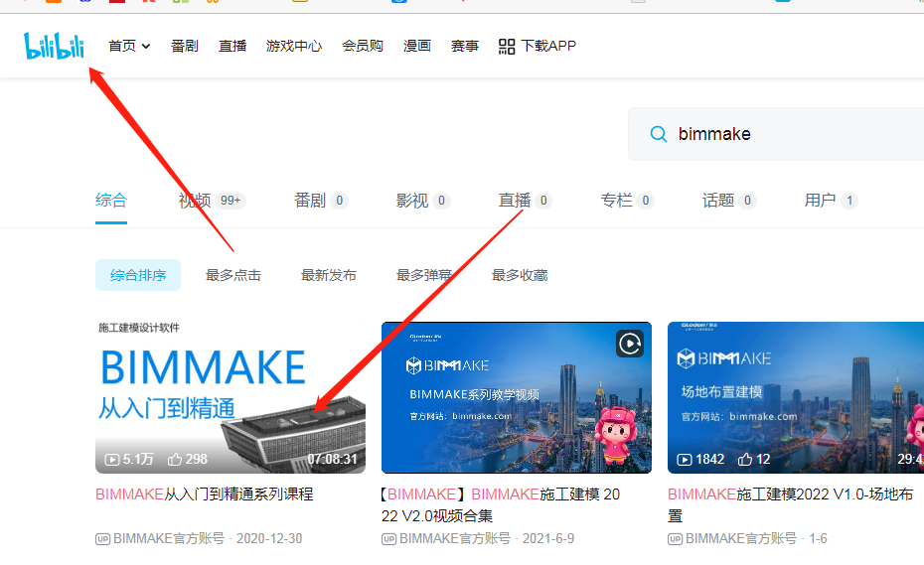Open 赛事 in navigation bar

tap(464, 46)
